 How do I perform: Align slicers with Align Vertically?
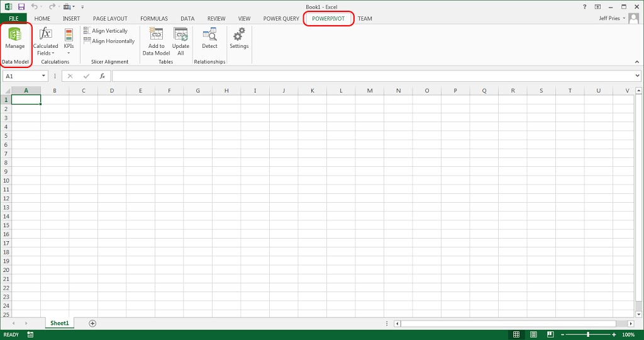click(106, 31)
